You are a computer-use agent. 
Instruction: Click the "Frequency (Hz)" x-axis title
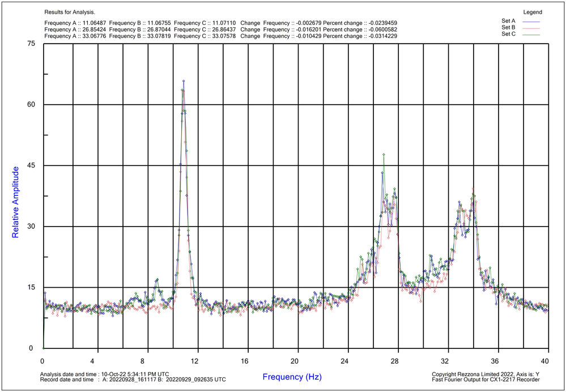tap(292, 377)
